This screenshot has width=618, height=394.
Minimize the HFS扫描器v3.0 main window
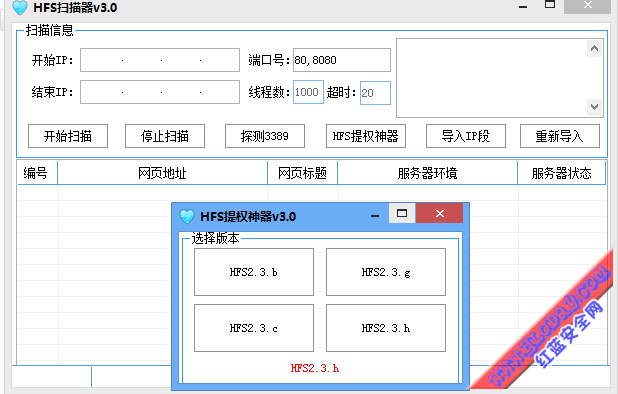click(523, 6)
